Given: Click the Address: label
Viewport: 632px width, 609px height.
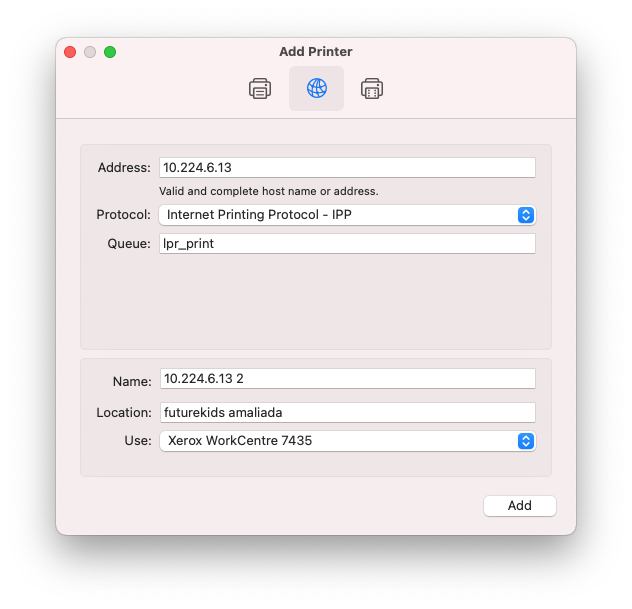Looking at the screenshot, I should [124, 168].
